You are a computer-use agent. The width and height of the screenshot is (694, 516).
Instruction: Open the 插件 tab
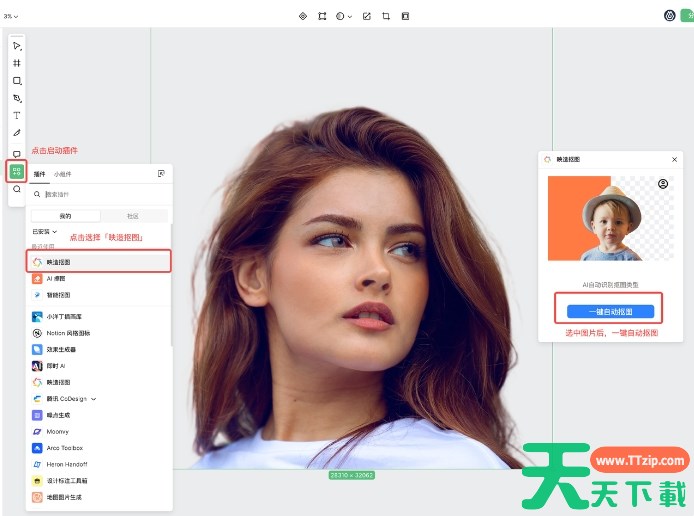[x=40, y=174]
